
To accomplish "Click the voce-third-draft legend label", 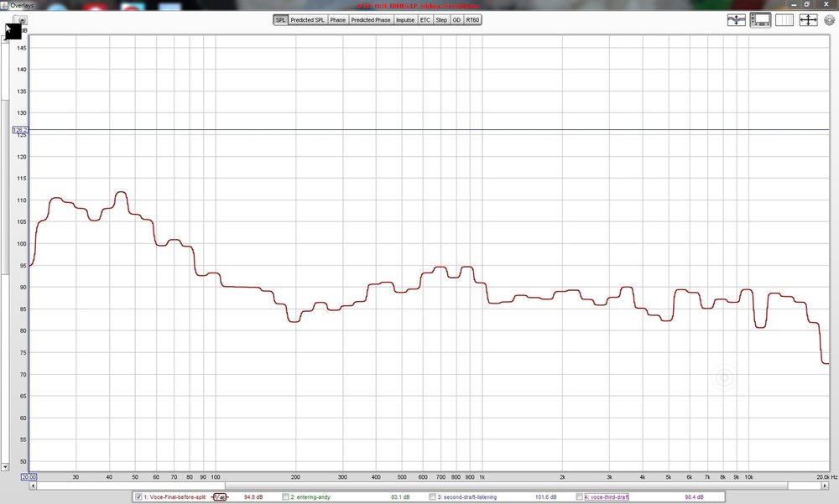I will tap(607, 497).
